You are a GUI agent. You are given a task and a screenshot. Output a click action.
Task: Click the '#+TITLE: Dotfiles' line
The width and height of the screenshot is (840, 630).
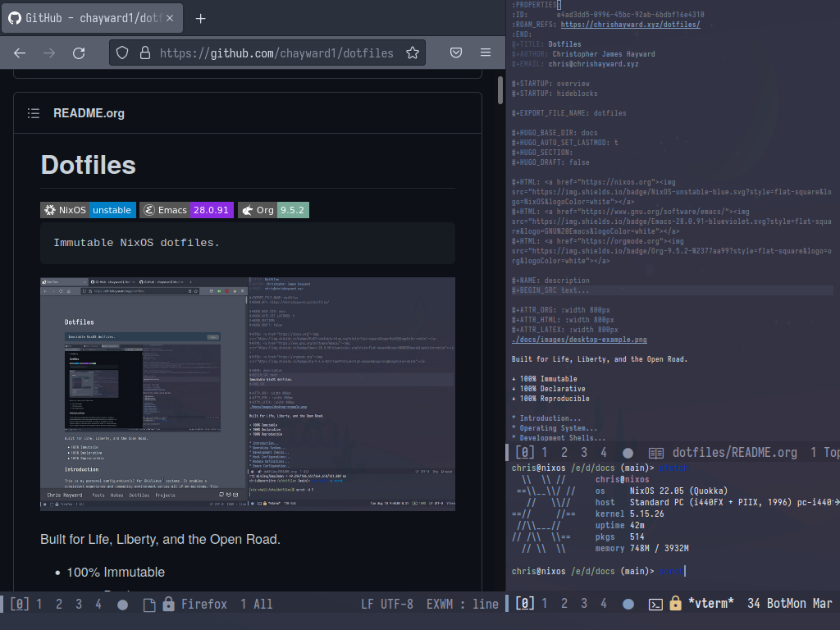pos(546,44)
